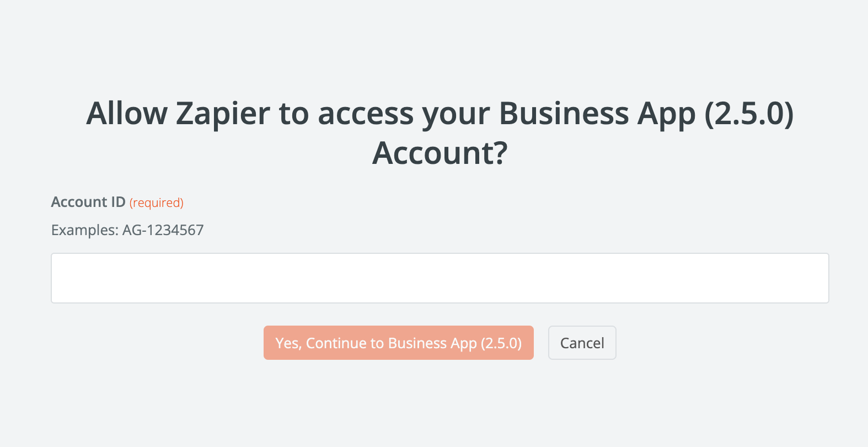Click inside the white field below Examples
868x447 pixels.
[x=440, y=278]
